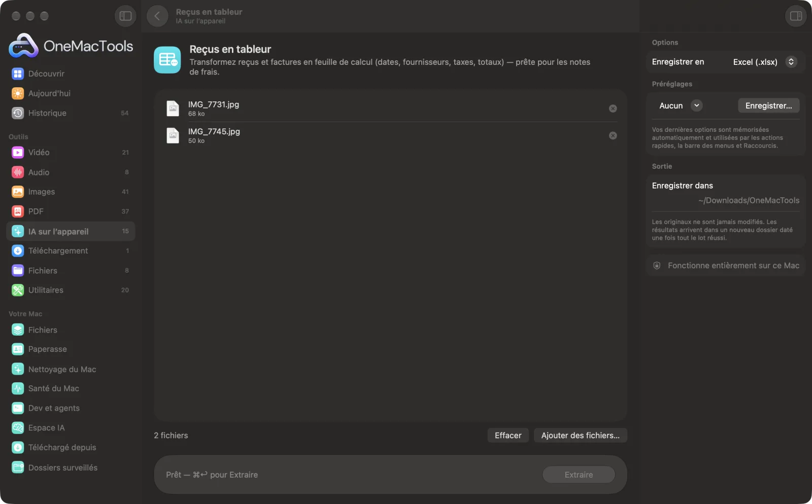Click the Fonctionne entièrement sur ce Mac badge
Screen dimensions: 812x504
pyautogui.click(x=726, y=266)
